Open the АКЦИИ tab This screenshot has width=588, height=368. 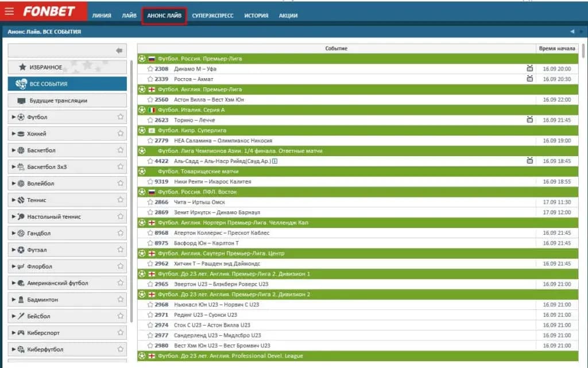tap(288, 16)
